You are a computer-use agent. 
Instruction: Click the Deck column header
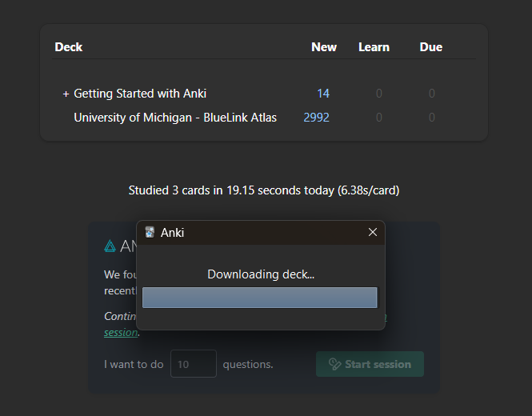tap(69, 47)
